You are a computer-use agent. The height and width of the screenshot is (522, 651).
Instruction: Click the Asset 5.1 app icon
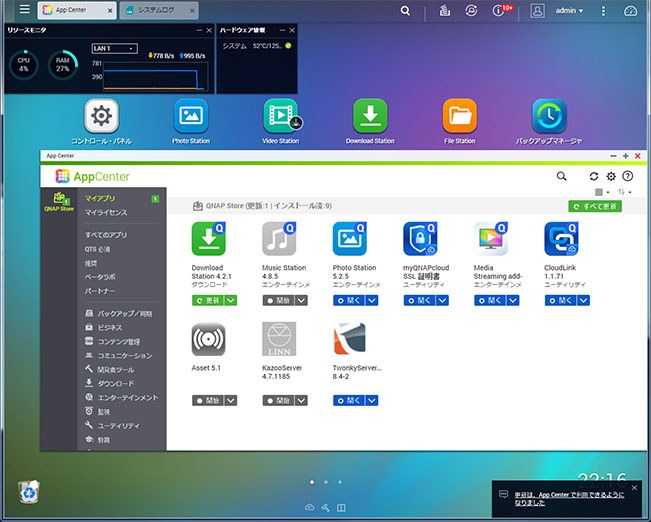(x=208, y=339)
